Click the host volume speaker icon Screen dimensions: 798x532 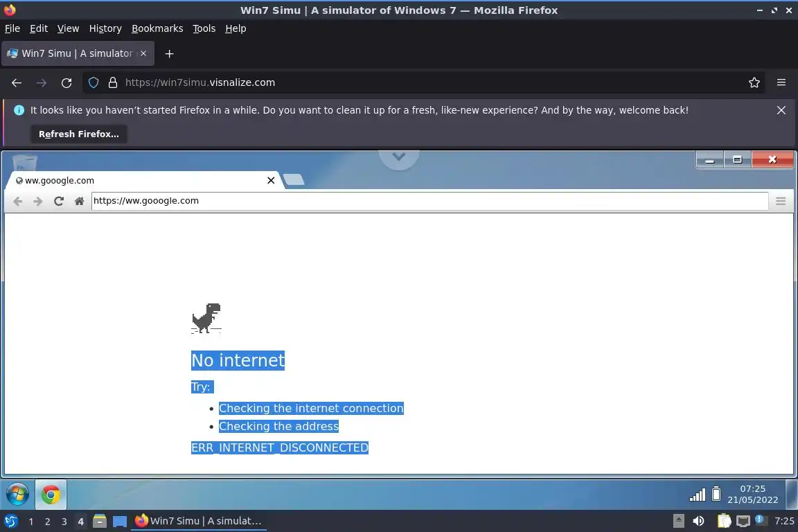click(698, 521)
